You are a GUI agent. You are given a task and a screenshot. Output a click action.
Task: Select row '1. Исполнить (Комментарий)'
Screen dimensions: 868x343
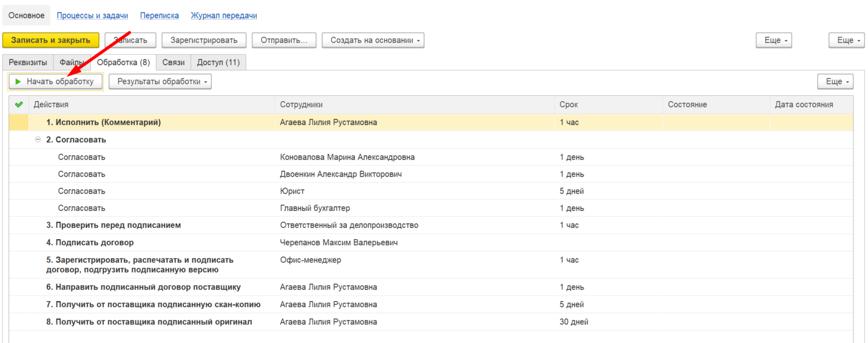[431, 122]
